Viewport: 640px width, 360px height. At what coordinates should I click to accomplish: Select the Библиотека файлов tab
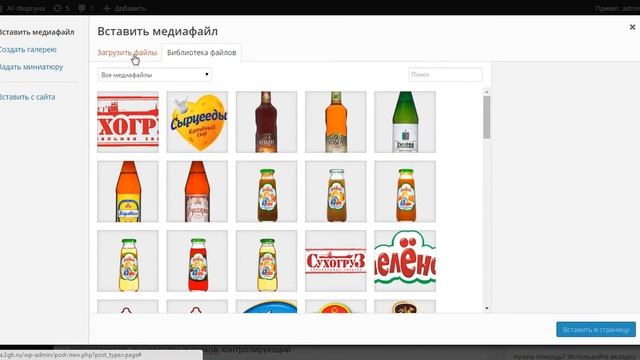coord(202,53)
